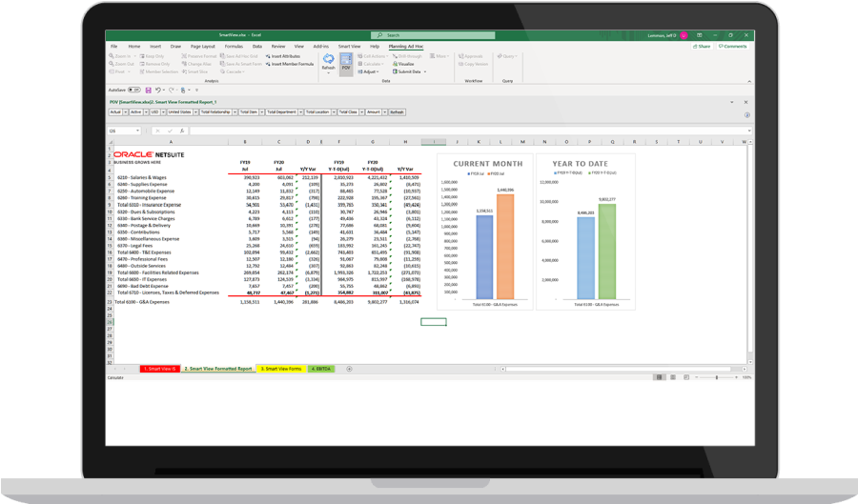Select the Total 6100 - G&A Expenses row label

(x=142, y=302)
